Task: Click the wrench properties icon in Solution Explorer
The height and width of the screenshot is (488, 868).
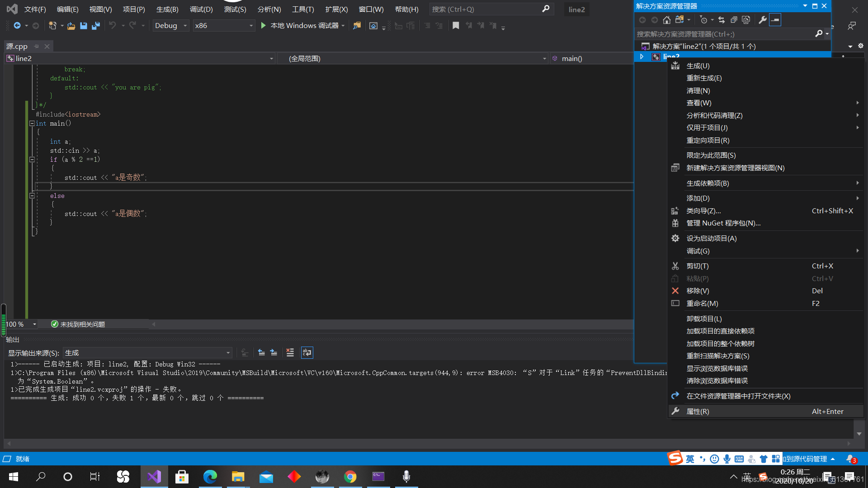Action: pyautogui.click(x=763, y=20)
